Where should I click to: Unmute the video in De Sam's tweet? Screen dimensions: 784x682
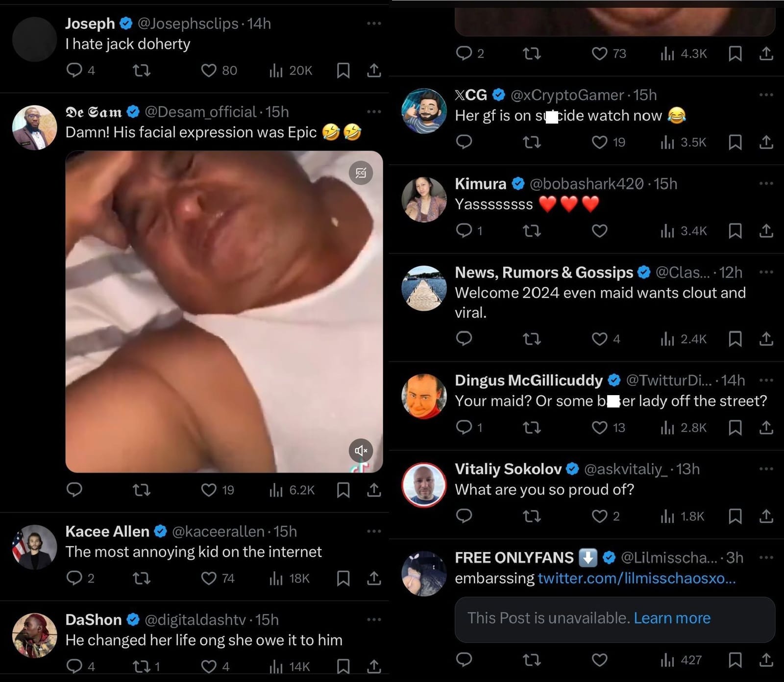coord(361,450)
